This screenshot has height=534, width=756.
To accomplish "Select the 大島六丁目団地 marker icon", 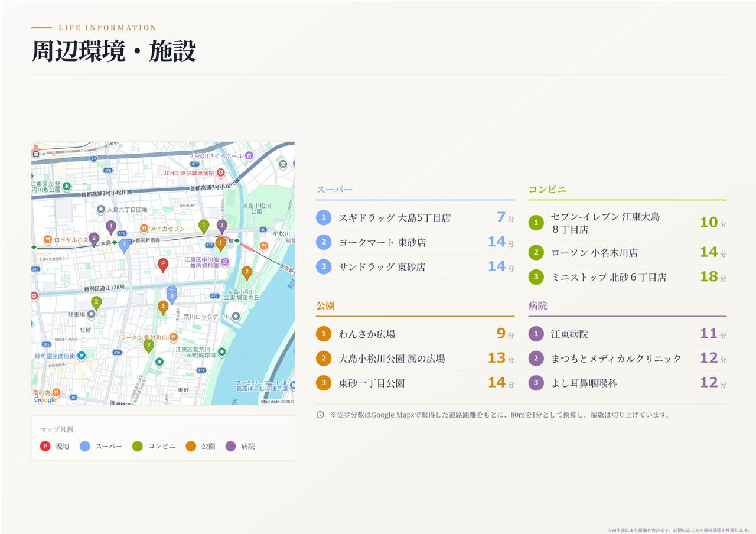I will pyautogui.click(x=101, y=210).
